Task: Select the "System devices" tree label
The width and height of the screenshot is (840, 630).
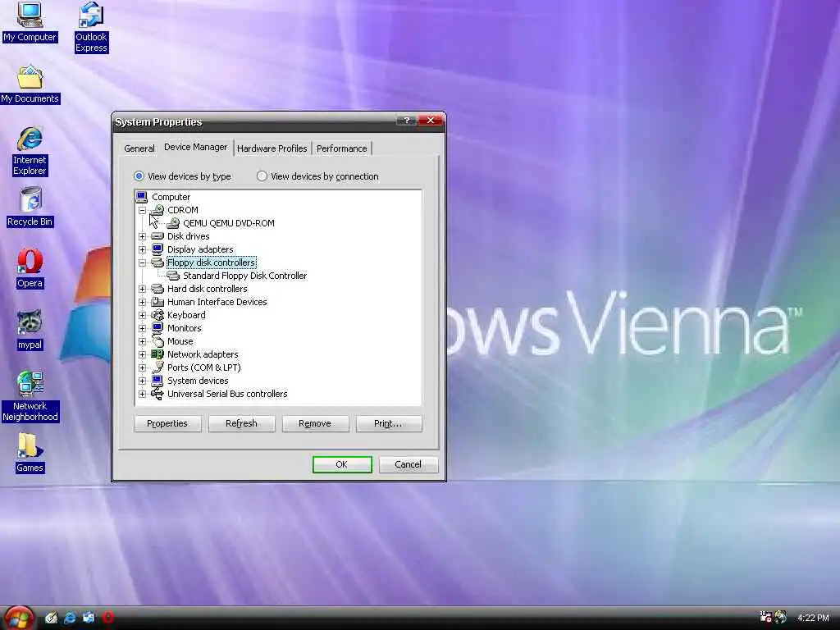Action: coord(198,381)
